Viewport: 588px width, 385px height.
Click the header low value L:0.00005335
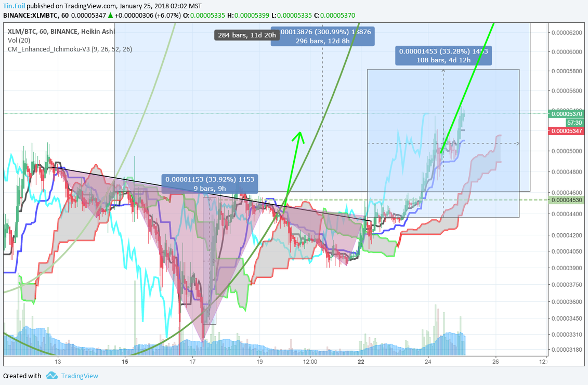click(291, 16)
